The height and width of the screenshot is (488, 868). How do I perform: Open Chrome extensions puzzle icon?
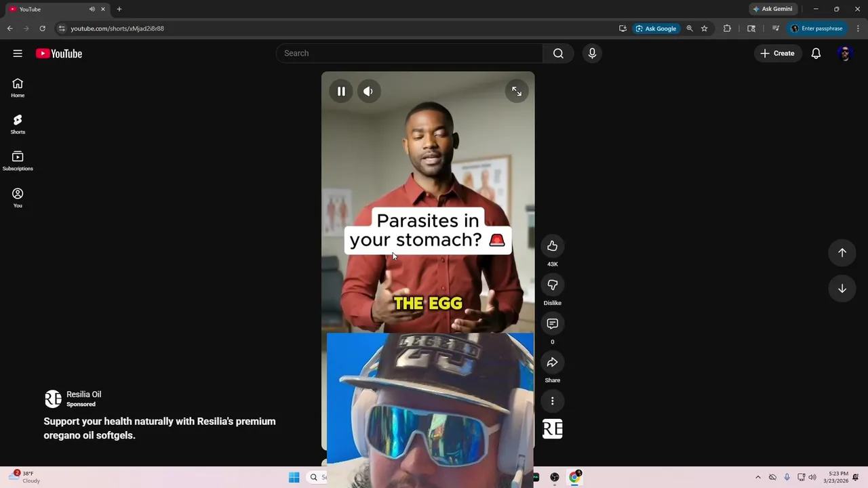727,28
